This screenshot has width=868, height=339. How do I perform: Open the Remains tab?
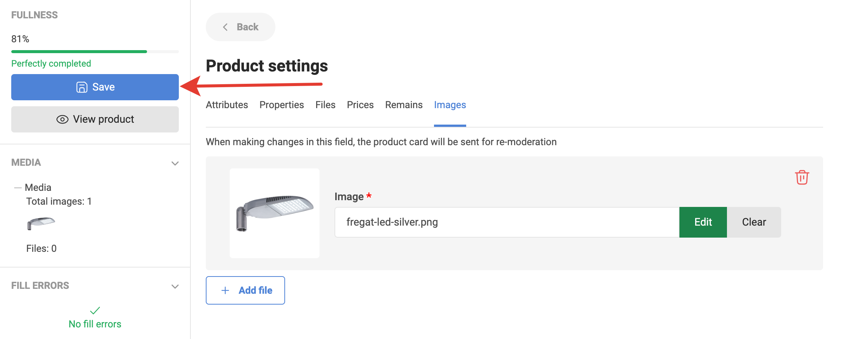[404, 105]
